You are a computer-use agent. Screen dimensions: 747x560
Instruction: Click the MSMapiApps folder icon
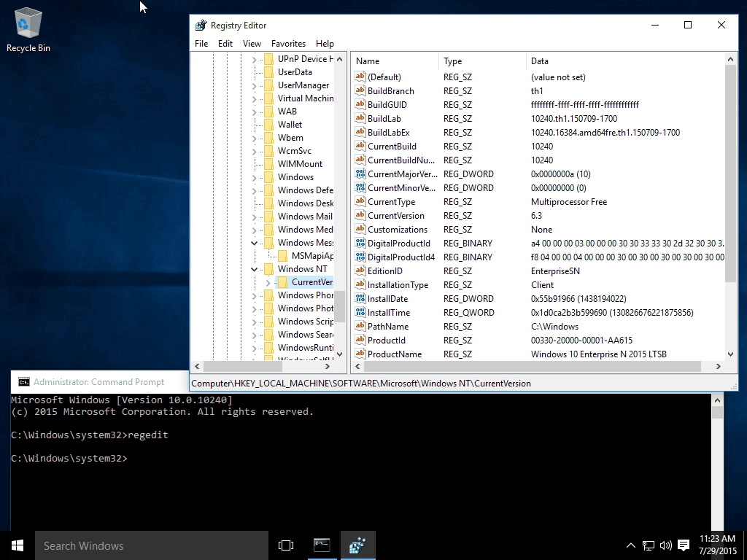coord(282,256)
